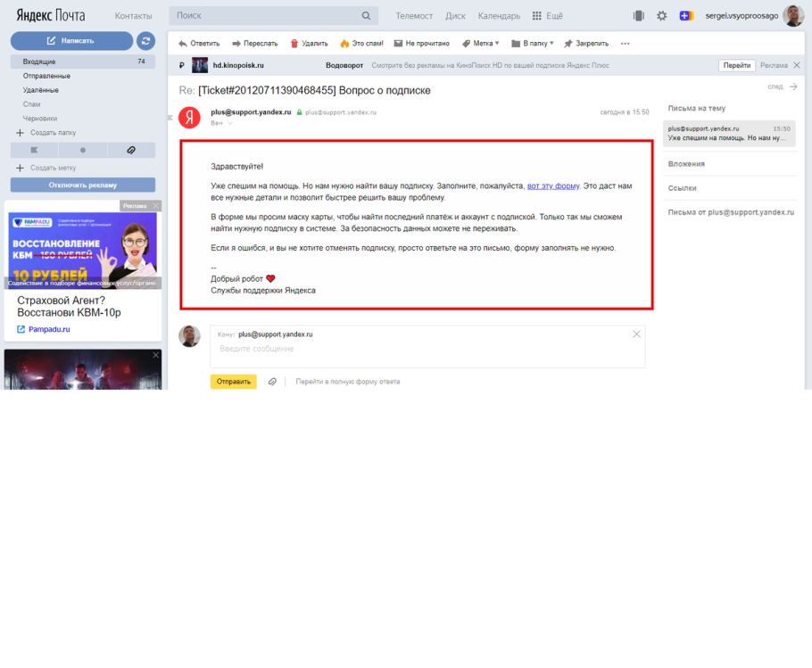Delete the message with Удалить

[309, 43]
